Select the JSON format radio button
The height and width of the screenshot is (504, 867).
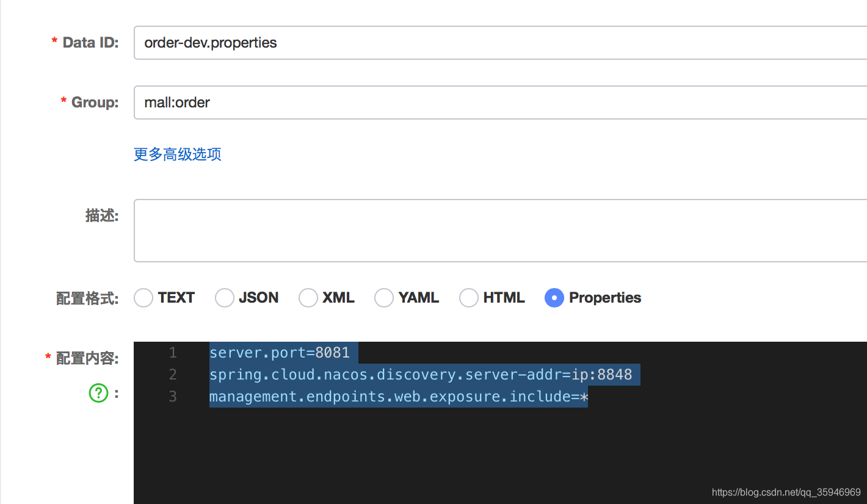pos(225,298)
